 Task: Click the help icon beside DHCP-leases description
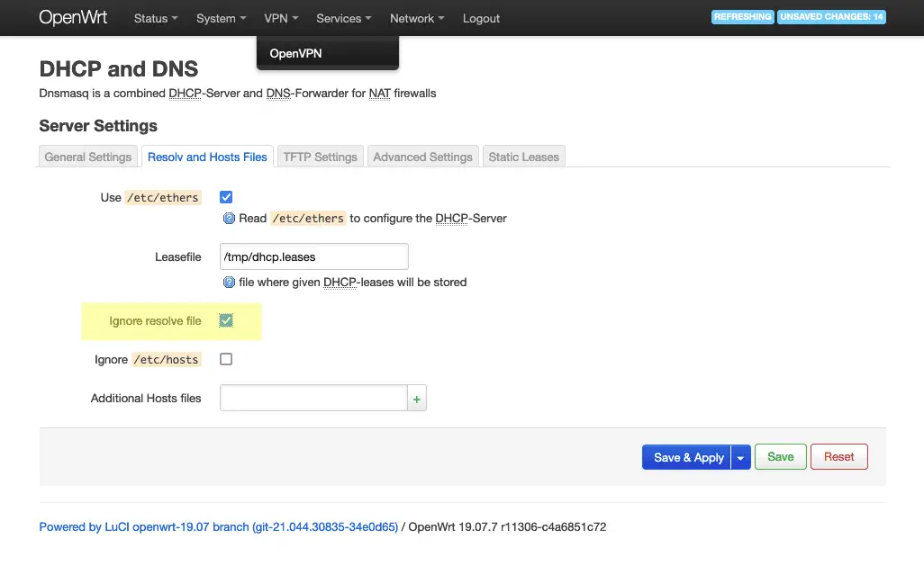(229, 283)
